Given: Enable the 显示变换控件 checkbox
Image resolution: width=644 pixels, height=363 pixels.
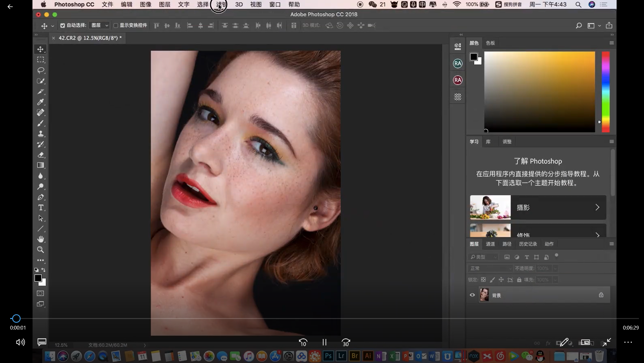Looking at the screenshot, I should 116,25.
